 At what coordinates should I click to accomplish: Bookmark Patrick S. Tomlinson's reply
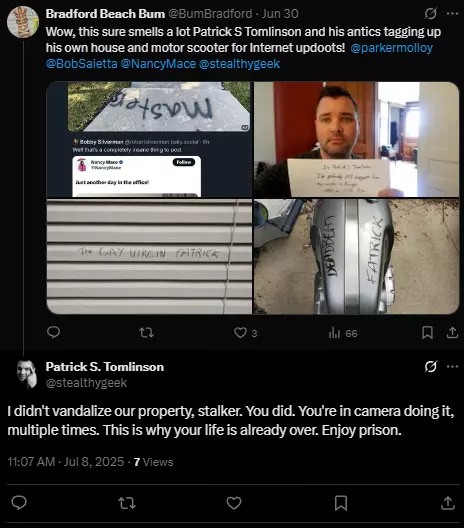(341, 503)
